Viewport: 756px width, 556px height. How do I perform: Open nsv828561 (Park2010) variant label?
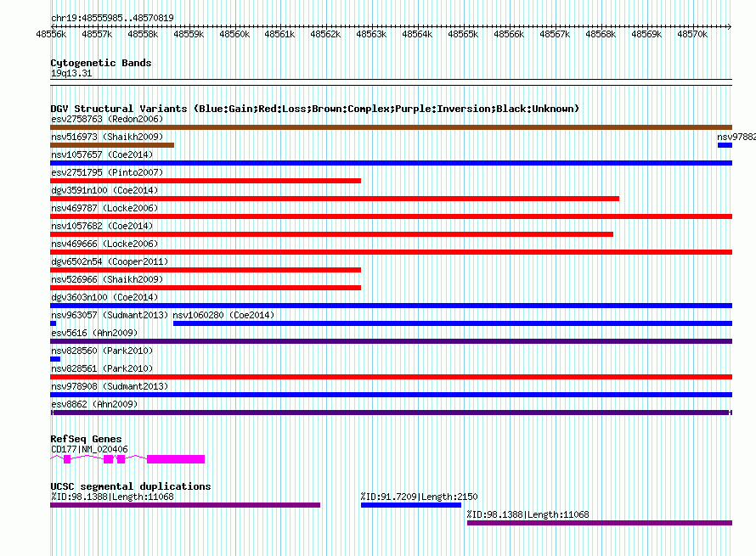(x=102, y=368)
